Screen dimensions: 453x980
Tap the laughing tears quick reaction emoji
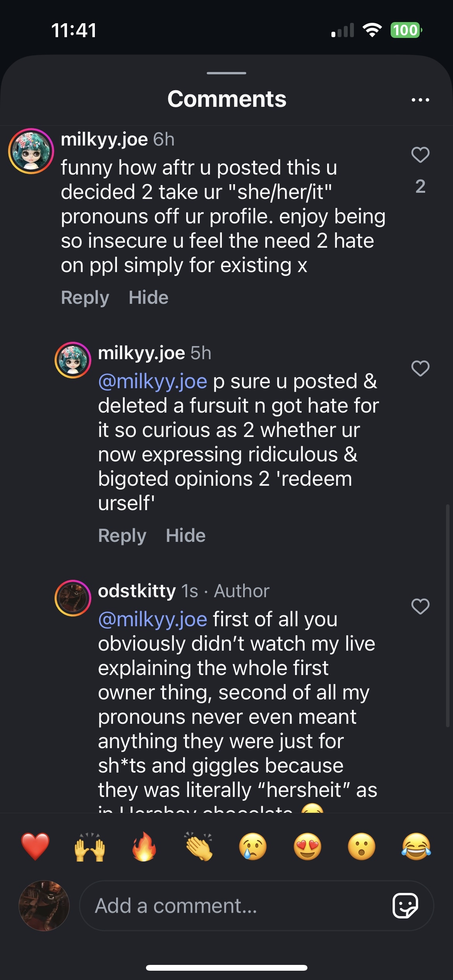416,846
